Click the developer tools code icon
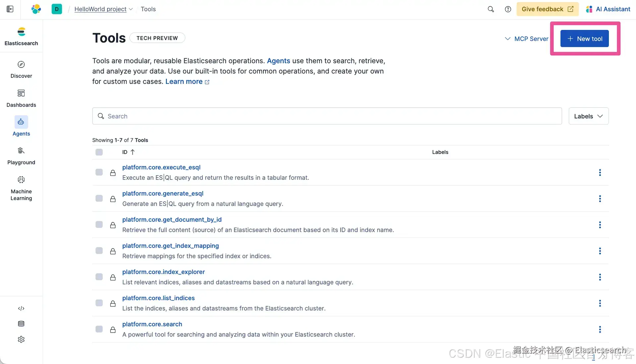This screenshot has height=364, width=636. pyautogui.click(x=21, y=308)
